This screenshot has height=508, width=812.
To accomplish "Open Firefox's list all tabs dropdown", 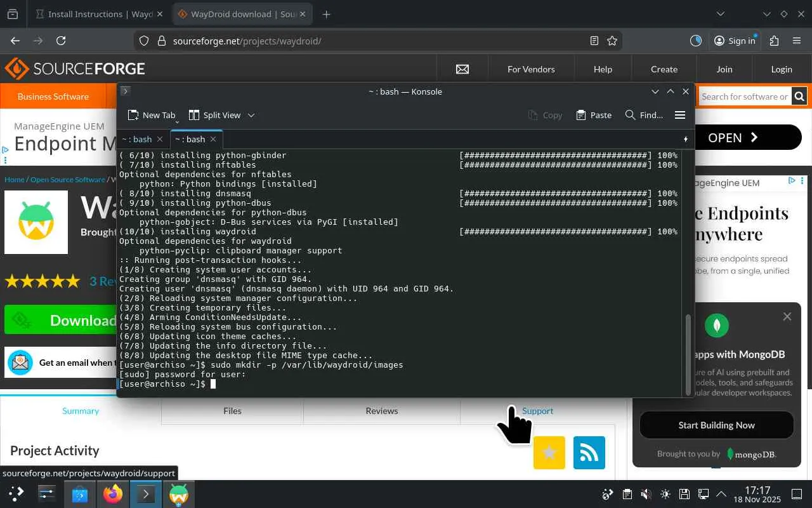I will click(x=721, y=14).
